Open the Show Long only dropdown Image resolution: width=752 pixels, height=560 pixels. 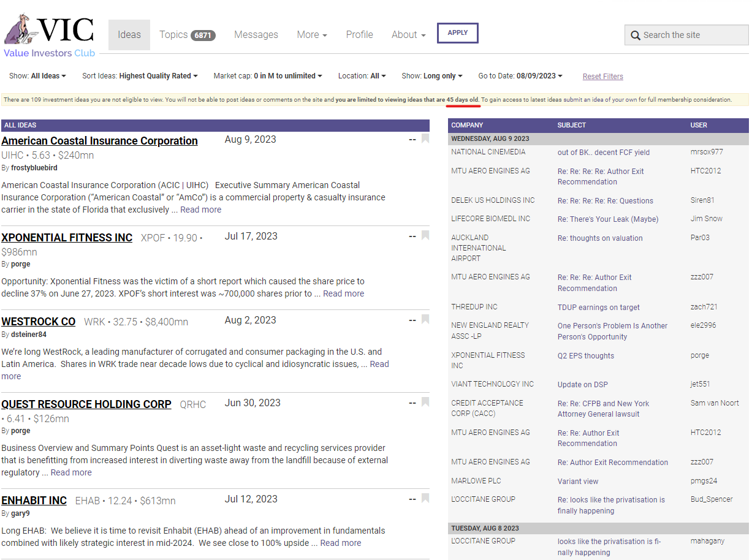431,76
